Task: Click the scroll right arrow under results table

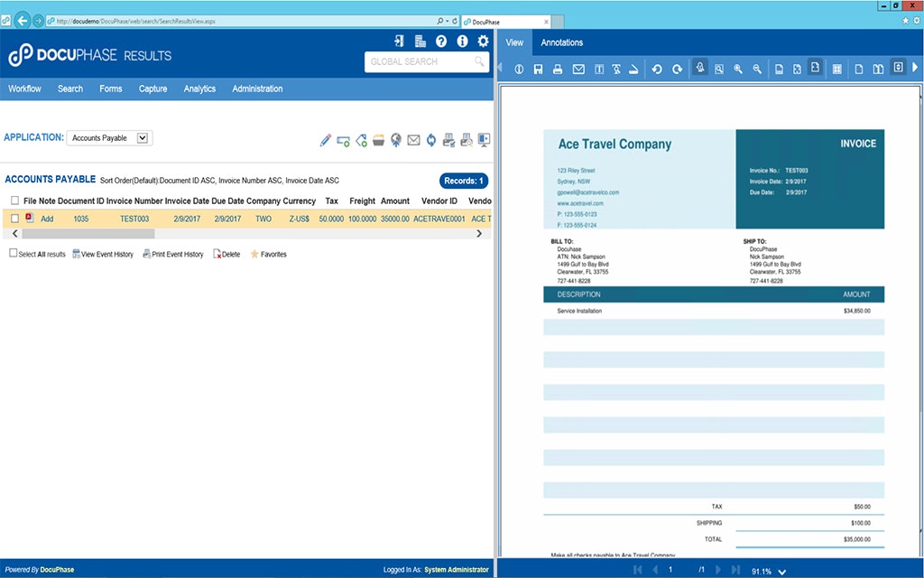Action: (x=479, y=234)
